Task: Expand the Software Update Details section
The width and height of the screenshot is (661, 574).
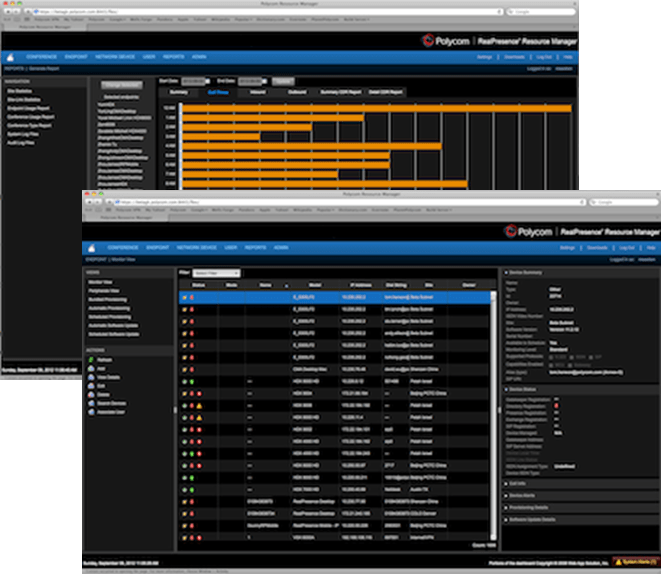Action: [506, 520]
